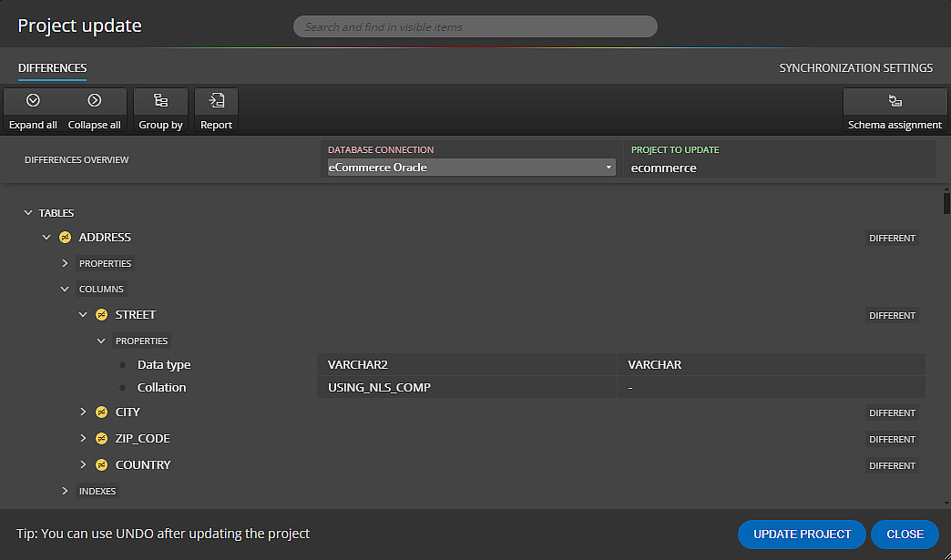
Task: Generate a differences Report
Action: (217, 110)
